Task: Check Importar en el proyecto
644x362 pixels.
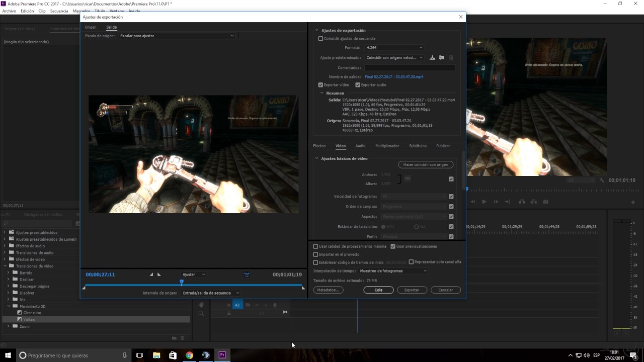Action: click(315, 254)
